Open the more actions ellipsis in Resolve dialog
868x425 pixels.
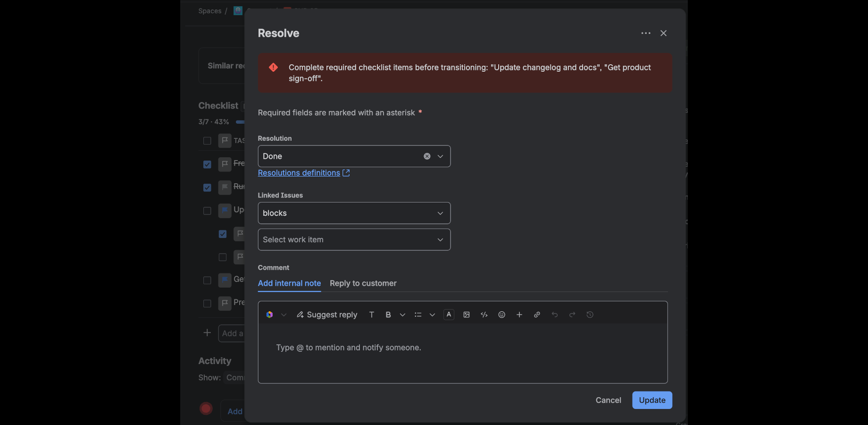646,33
